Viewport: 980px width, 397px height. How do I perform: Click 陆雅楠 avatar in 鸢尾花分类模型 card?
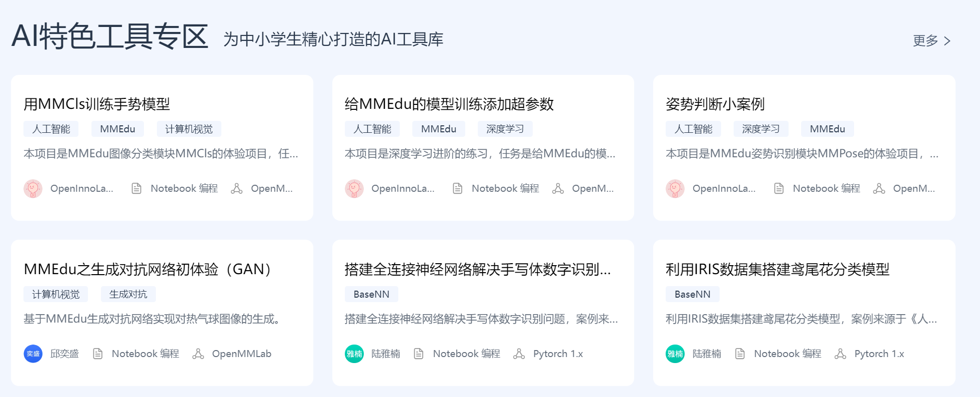675,354
